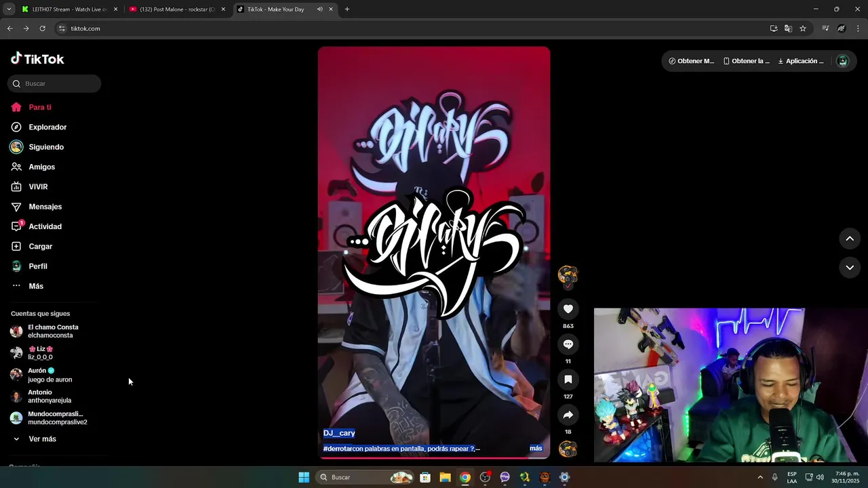Screen dimensions: 868x488
Task: Open the video's comments bubble icon
Action: click(x=568, y=344)
